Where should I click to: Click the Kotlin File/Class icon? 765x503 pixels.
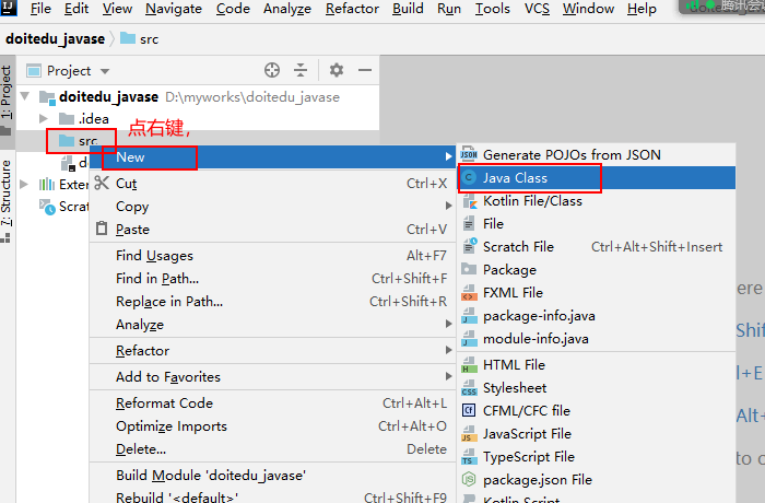pyautogui.click(x=469, y=201)
